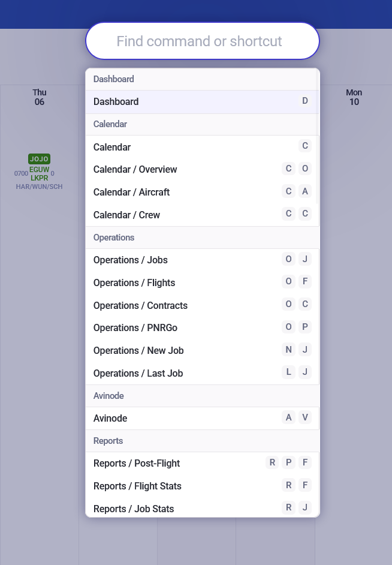Select the Dashboard command

click(202, 102)
